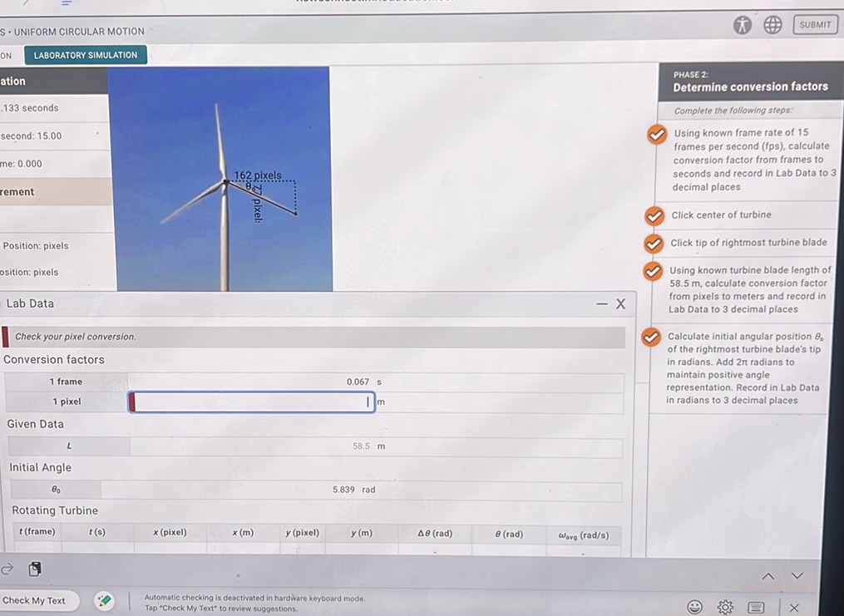The height and width of the screenshot is (616, 844).
Task: Click the green pencil text-check icon
Action: 104,600
